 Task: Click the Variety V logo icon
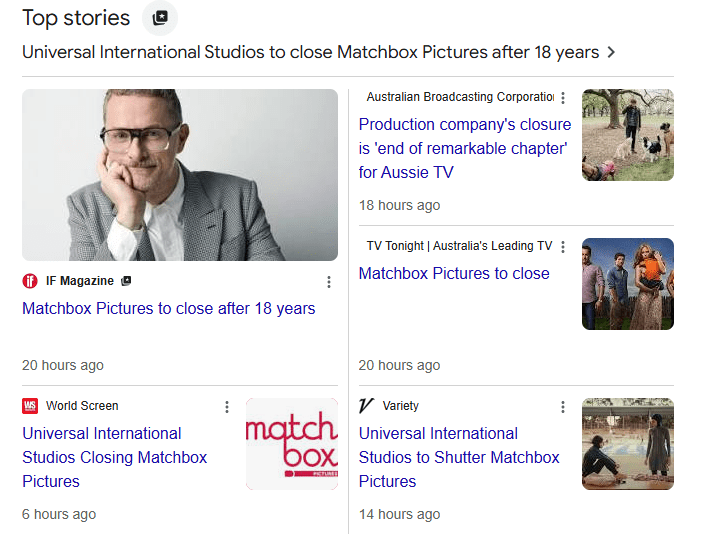366,406
